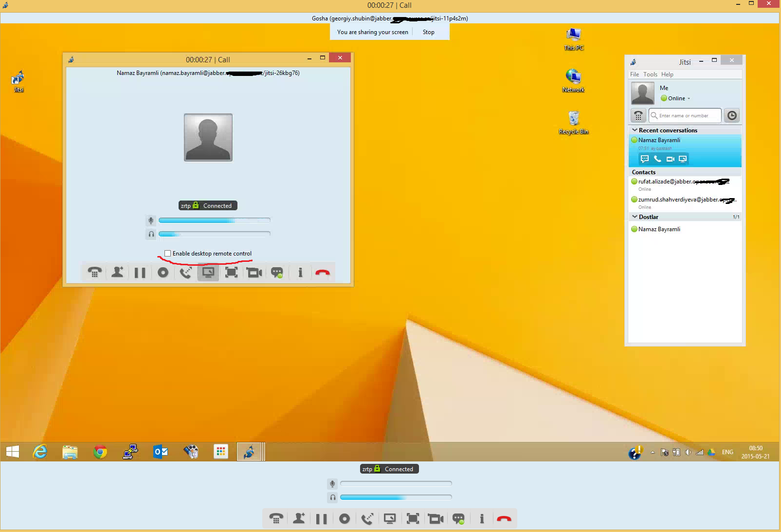Send chat message to Namaz Bayramli
This screenshot has height=532, width=781.
(644, 159)
